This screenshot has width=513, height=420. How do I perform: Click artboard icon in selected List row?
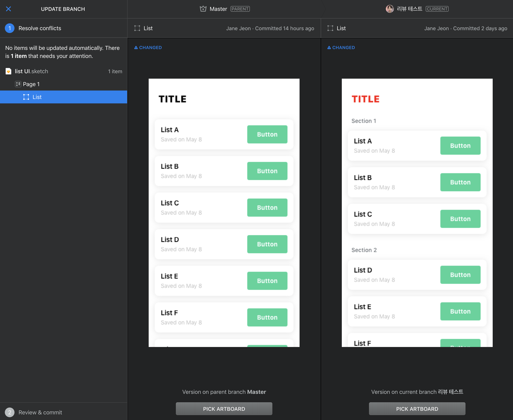point(26,97)
